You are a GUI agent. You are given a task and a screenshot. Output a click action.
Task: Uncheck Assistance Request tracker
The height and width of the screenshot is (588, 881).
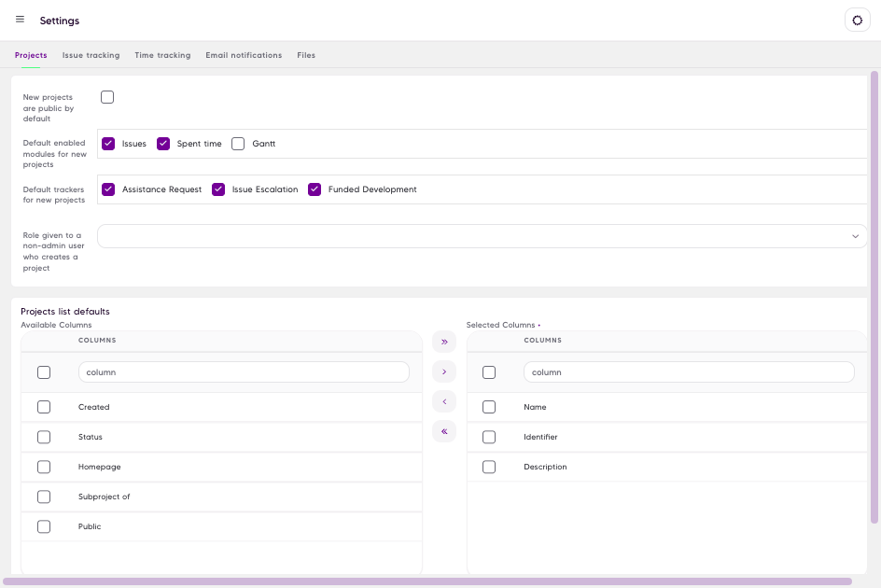(108, 189)
